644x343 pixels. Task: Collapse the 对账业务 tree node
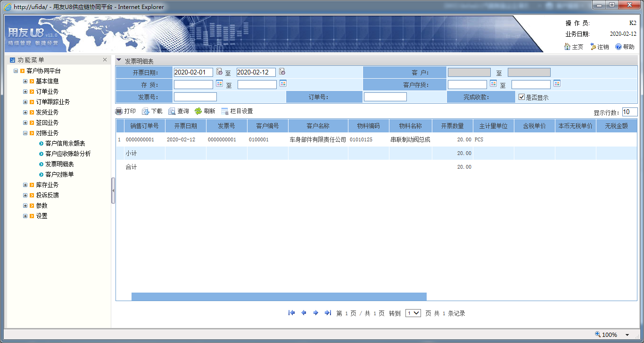coord(25,133)
